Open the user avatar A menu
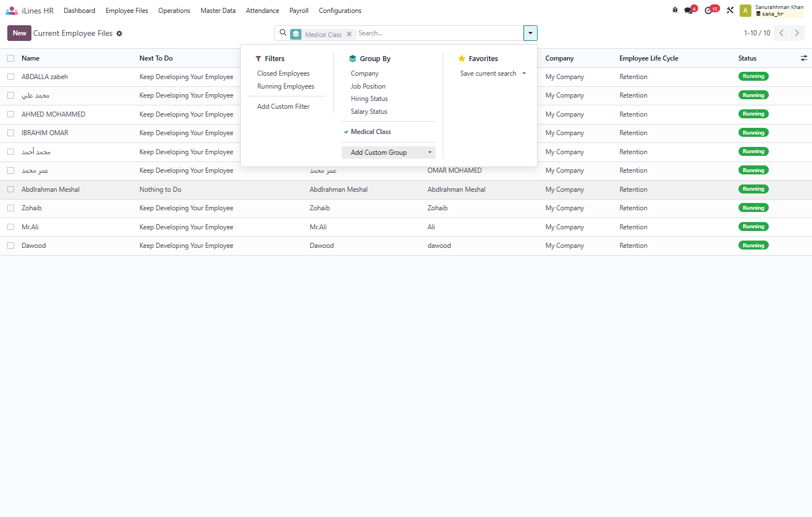Viewport: 812px width, 517px height. [745, 11]
